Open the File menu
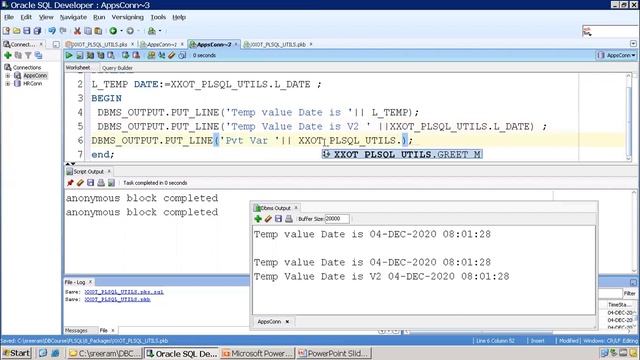Image resolution: width=640 pixels, height=360 pixels. (x=9, y=17)
